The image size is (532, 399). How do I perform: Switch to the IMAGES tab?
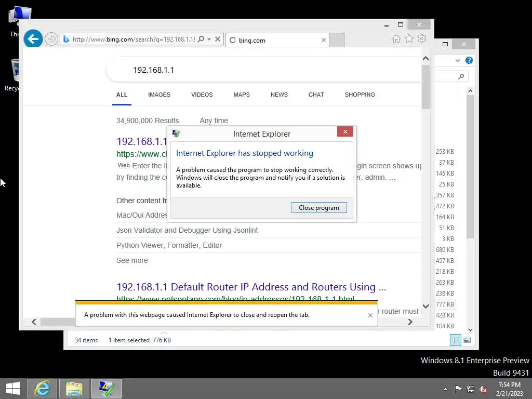click(159, 95)
